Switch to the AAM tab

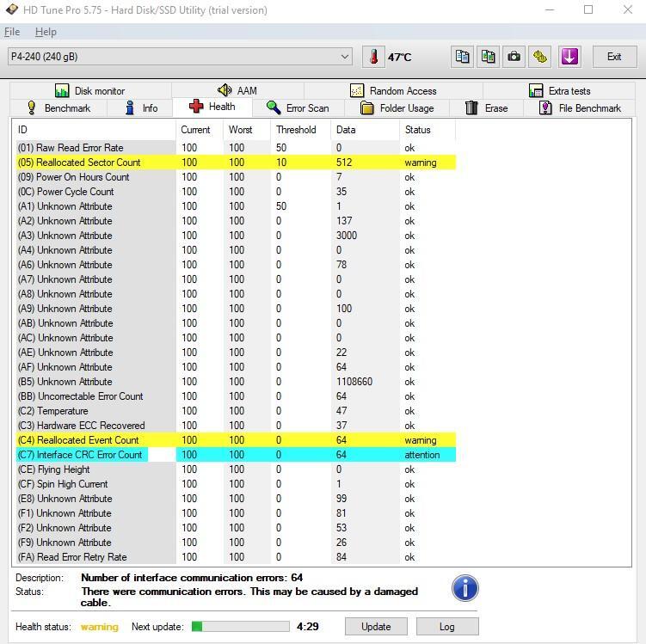pos(237,90)
